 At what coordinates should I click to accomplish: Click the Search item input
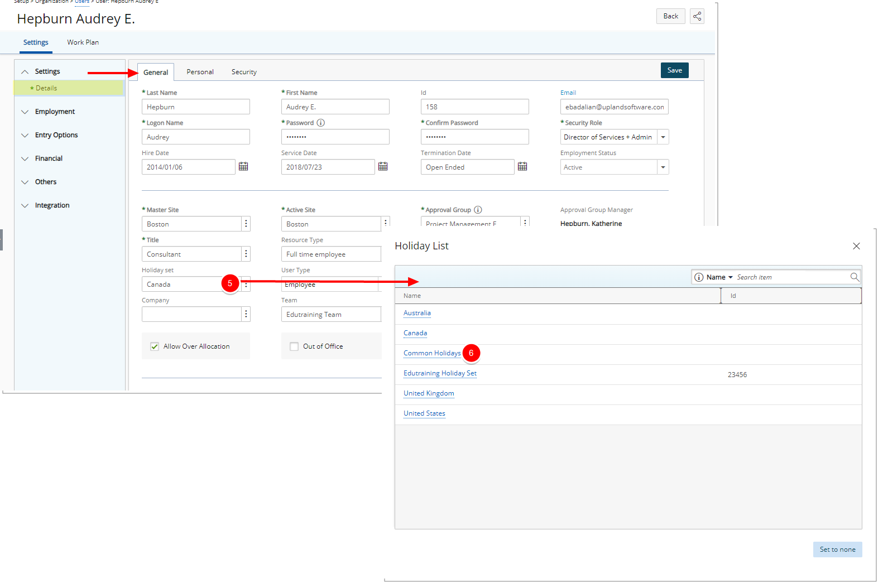tap(791, 277)
